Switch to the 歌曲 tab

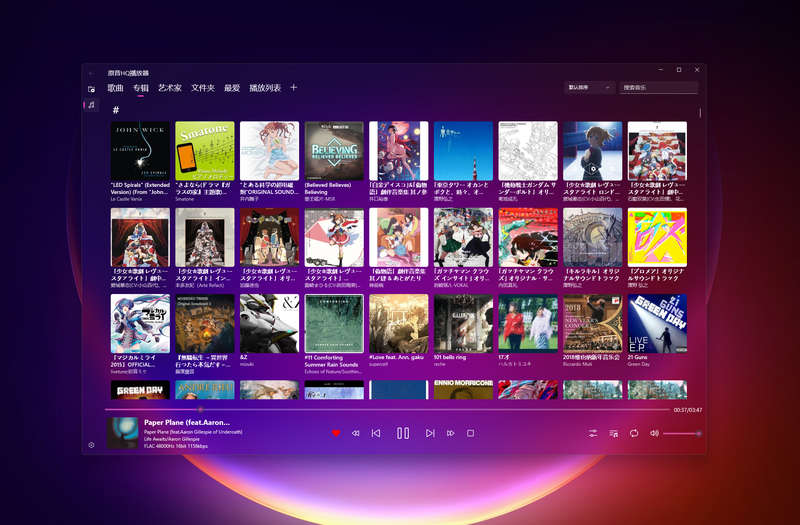(x=115, y=88)
